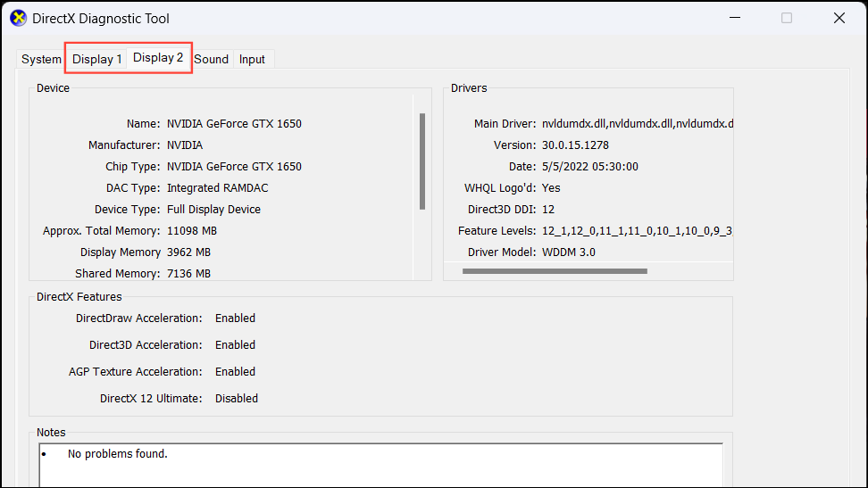Click the No problems found note
Screen dimensions: 868x488
click(117, 454)
